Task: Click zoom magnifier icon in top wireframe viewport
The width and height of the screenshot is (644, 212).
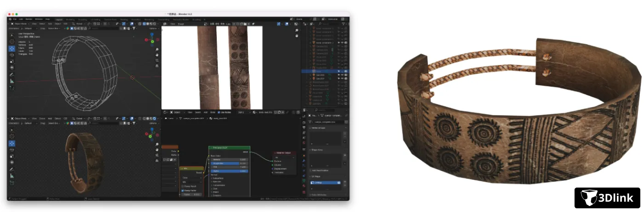Action: tap(157, 49)
